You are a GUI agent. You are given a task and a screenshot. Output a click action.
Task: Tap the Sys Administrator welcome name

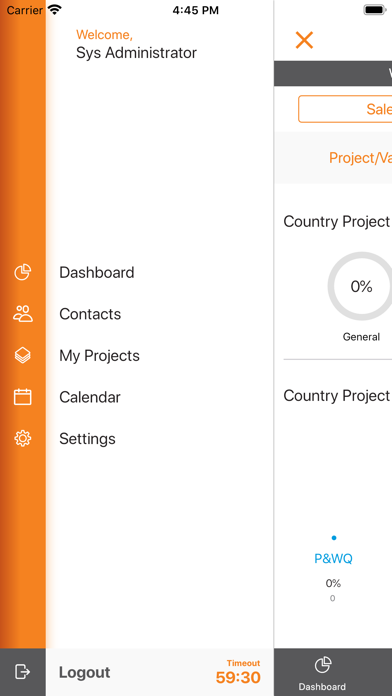136,53
